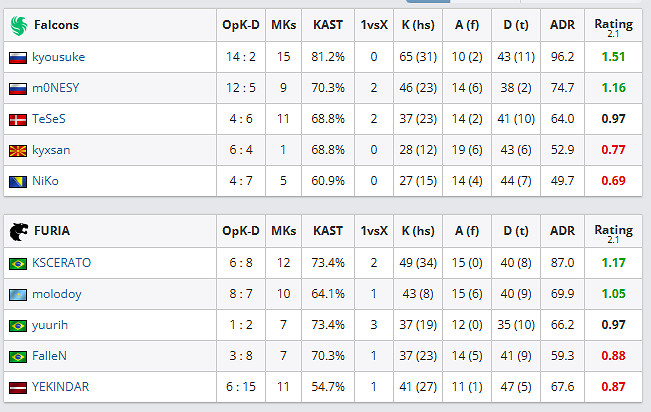Sort Falcons table by KAST column
Screen dimensions: 651x412
[x=328, y=25]
